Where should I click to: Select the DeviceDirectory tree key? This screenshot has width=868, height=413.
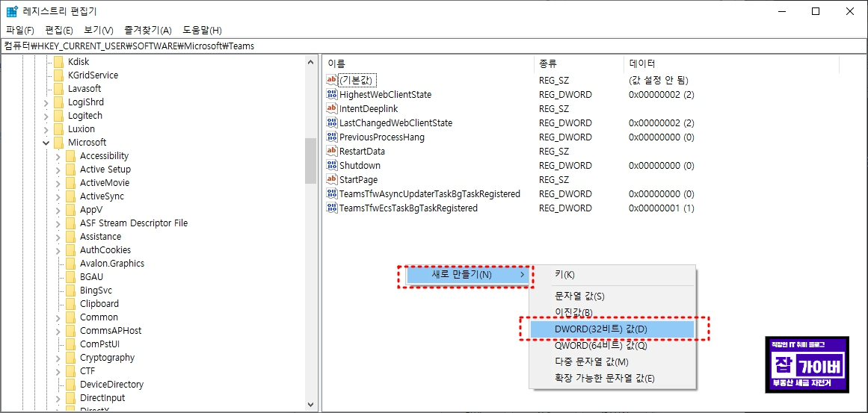[x=111, y=385]
